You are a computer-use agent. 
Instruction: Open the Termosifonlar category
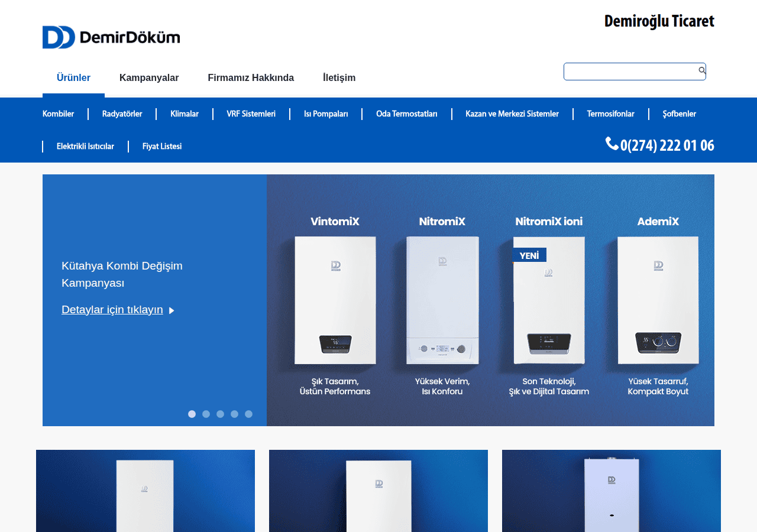(610, 114)
